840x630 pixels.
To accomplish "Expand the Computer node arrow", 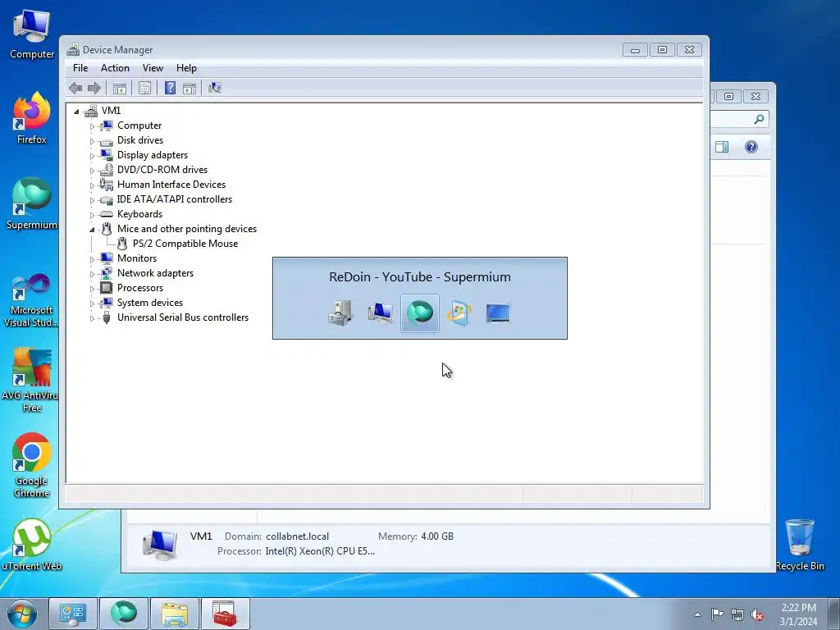I will click(92, 126).
